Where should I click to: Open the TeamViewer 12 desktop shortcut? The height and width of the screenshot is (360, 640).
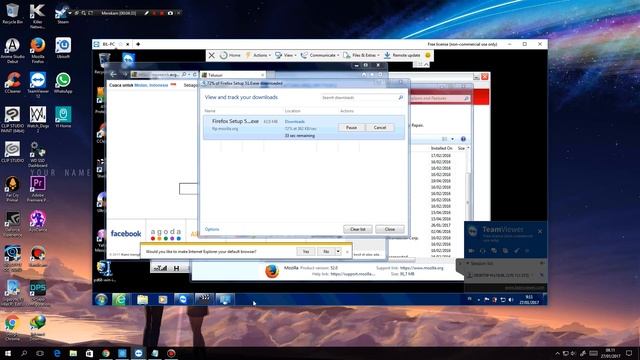[x=38, y=84]
